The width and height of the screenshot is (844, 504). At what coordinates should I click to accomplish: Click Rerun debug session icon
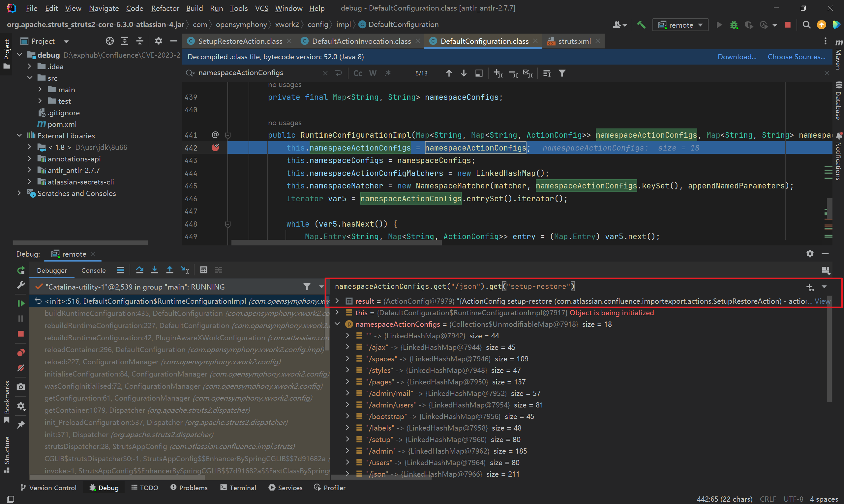(21, 270)
